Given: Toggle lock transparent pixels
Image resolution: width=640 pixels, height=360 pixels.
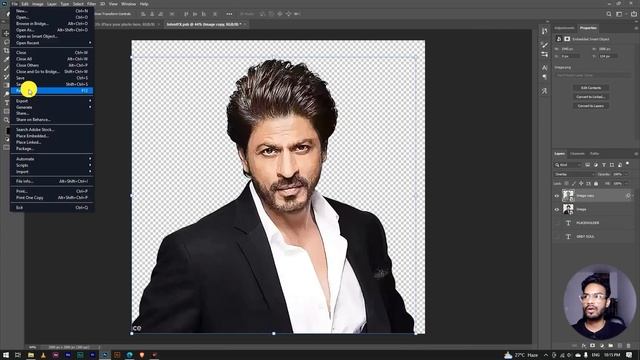Looking at the screenshot, I should (567, 184).
